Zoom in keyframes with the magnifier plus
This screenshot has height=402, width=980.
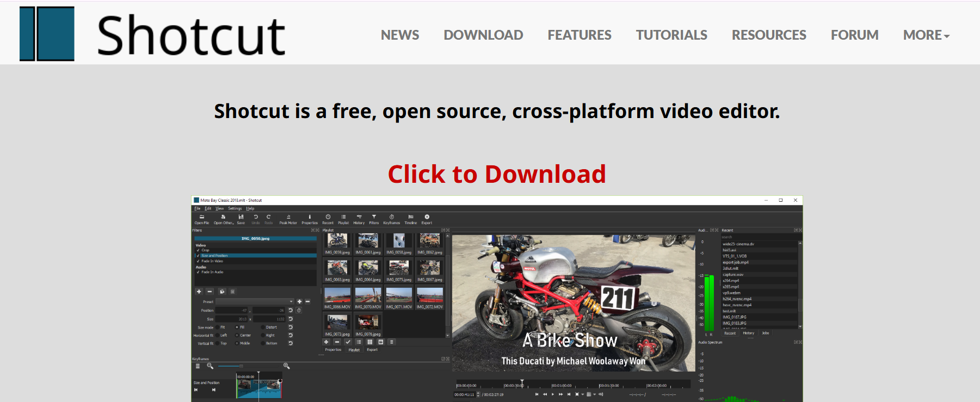[286, 366]
